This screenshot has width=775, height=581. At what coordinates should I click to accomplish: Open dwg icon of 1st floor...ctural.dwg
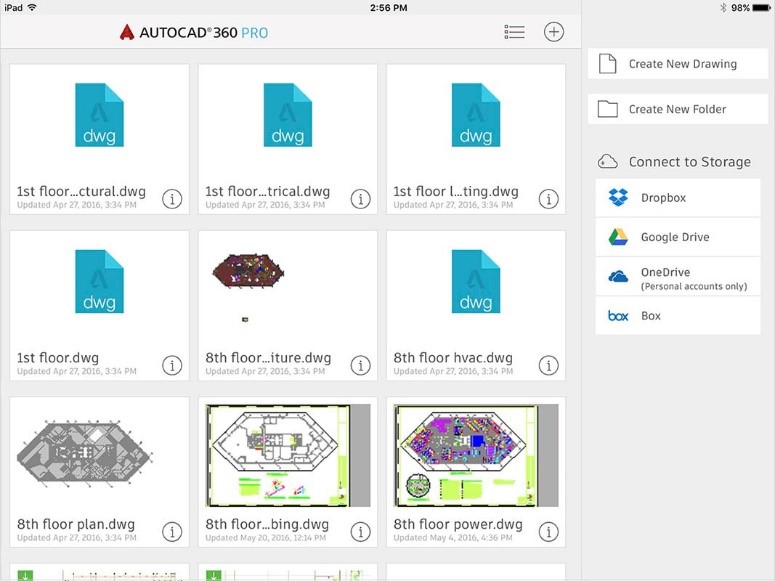[99, 115]
